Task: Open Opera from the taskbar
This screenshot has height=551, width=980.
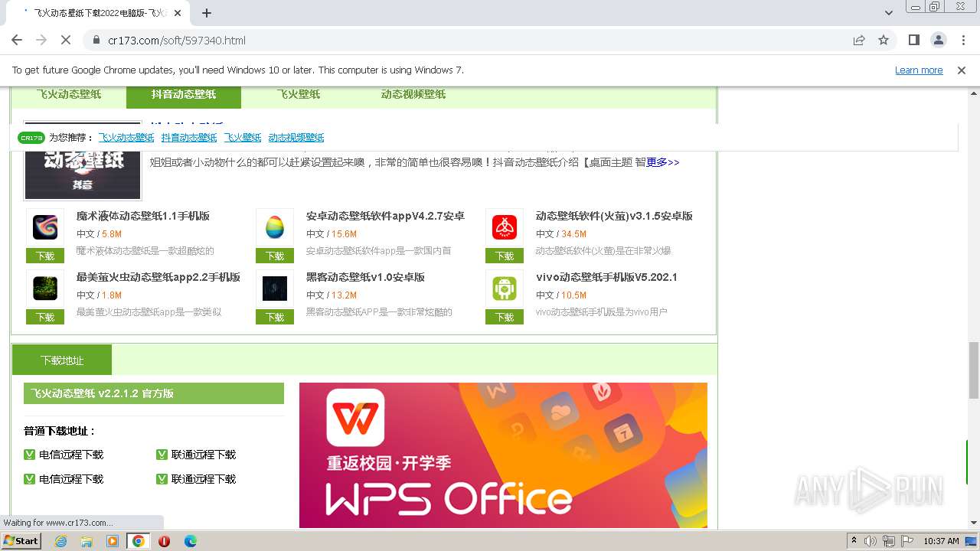Action: click(x=164, y=541)
